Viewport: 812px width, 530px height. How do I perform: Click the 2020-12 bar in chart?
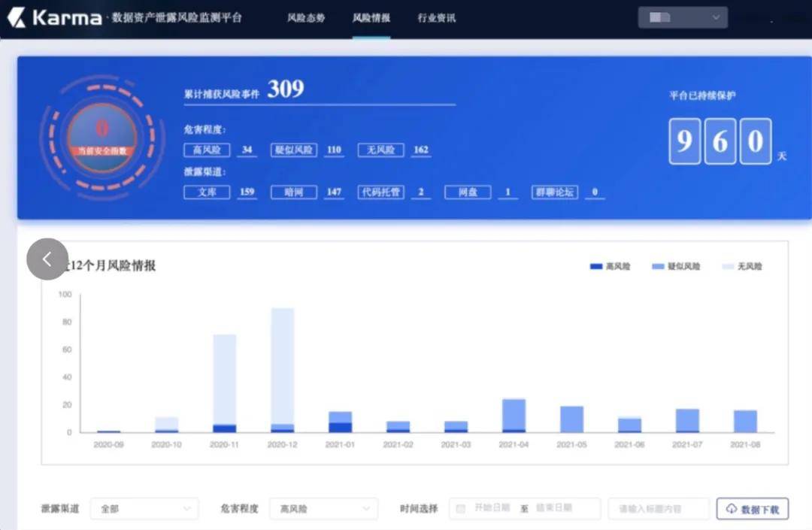click(x=282, y=368)
